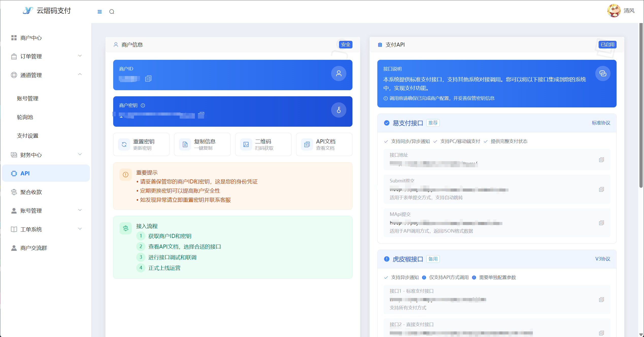The width and height of the screenshot is (644, 337).
Task: Copy the merchant ID with copy icon
Action: coord(148,79)
